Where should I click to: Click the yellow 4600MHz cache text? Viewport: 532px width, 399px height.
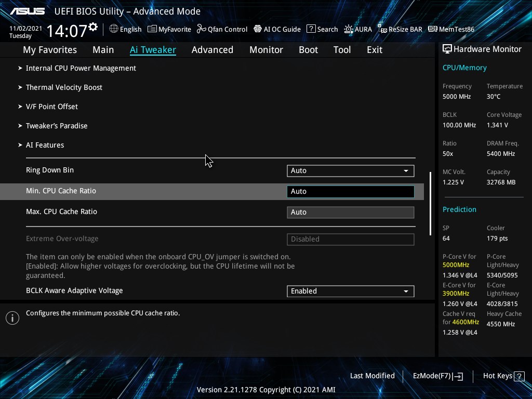(465, 322)
